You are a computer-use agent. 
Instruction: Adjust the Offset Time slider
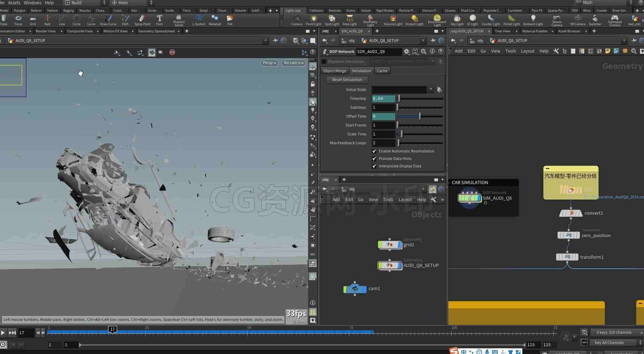pos(420,116)
